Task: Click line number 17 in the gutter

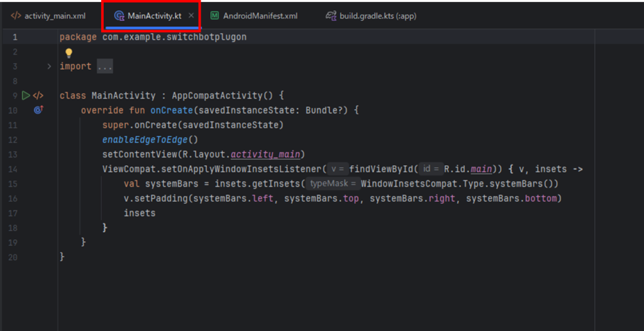Action: [13, 213]
